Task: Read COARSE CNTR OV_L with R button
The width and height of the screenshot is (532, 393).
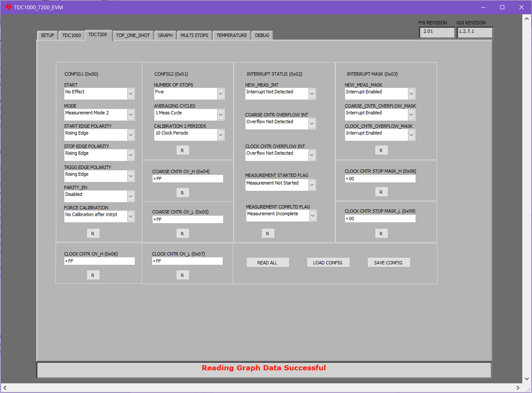Action: point(183,233)
